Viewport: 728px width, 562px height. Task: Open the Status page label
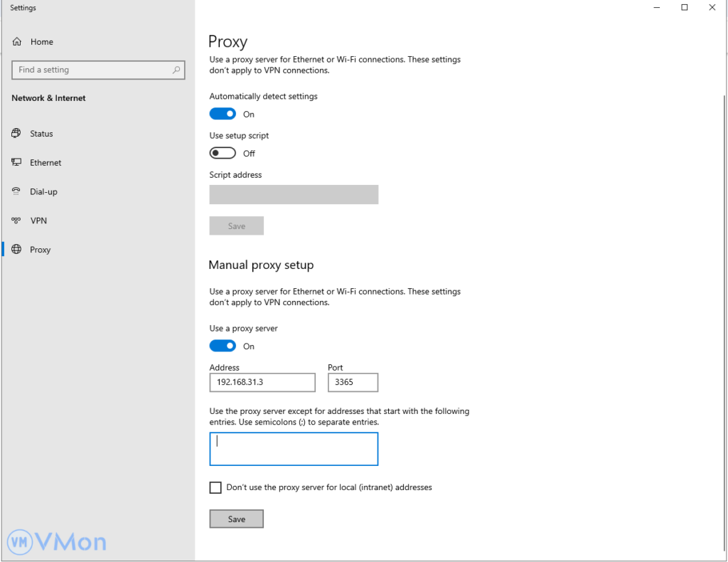pos(41,134)
